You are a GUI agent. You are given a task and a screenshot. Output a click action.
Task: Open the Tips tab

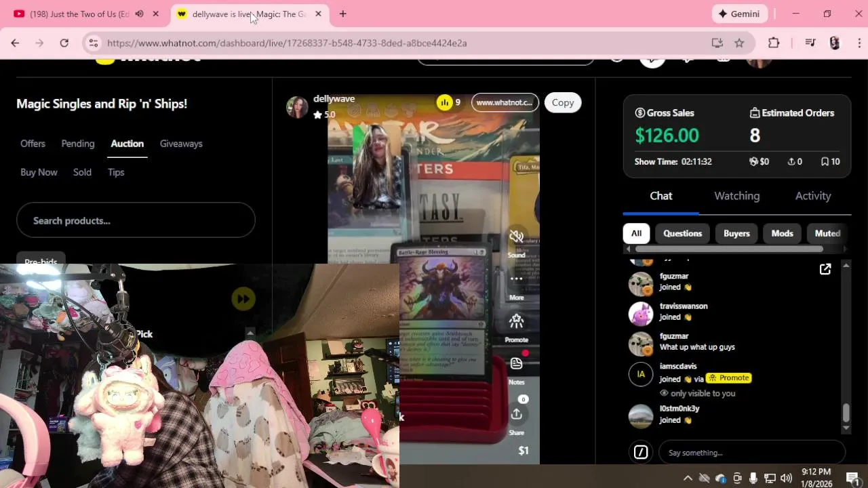pos(116,172)
